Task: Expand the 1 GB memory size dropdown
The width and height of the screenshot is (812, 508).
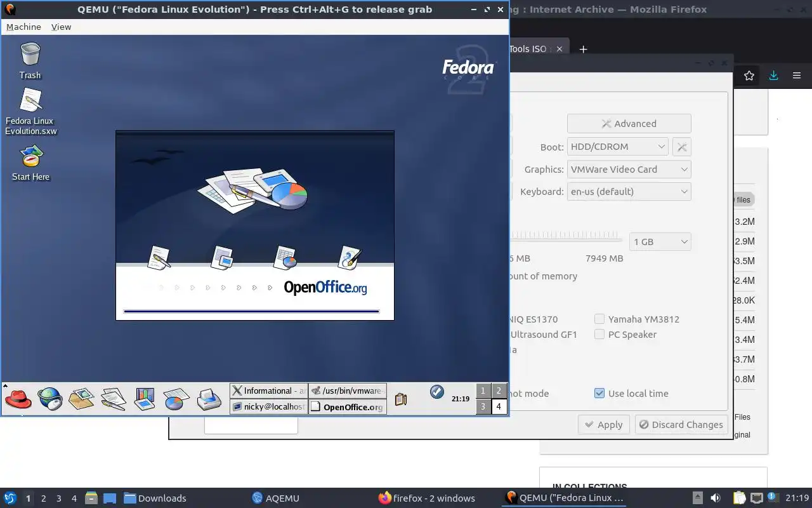Action: pos(660,242)
